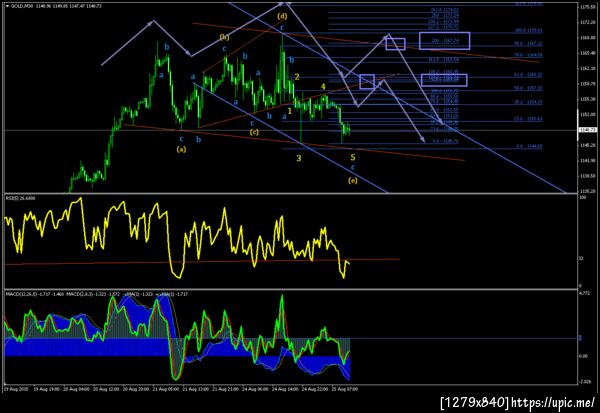This screenshot has height=413, width=600.
Task: Select the Fibonacci level 0.0 - 1145.76
Action: (x=445, y=141)
